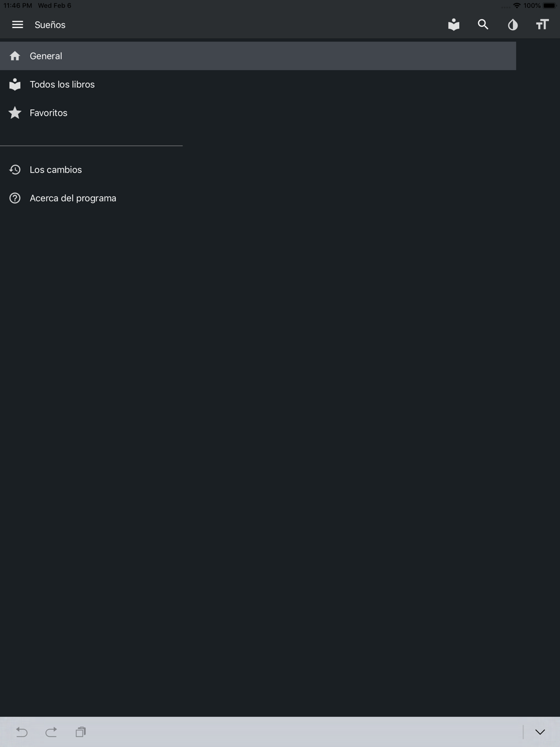Open the text size icon

[542, 25]
